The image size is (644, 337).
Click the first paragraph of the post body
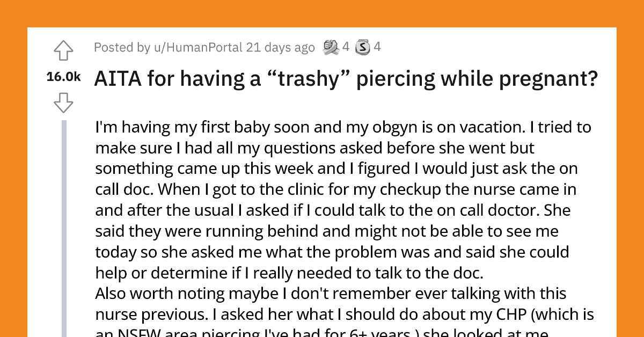point(322,199)
